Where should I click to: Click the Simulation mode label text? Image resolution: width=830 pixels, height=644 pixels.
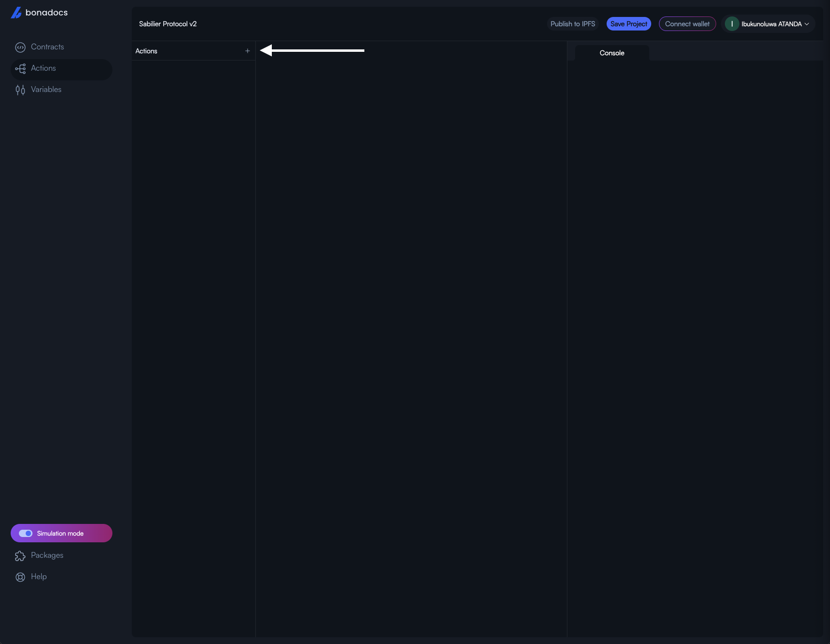pyautogui.click(x=60, y=533)
